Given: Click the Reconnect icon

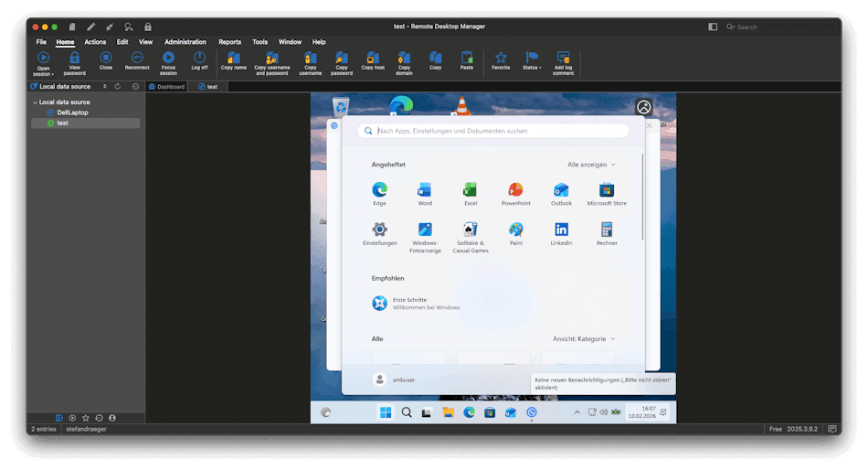Looking at the screenshot, I should 137,58.
